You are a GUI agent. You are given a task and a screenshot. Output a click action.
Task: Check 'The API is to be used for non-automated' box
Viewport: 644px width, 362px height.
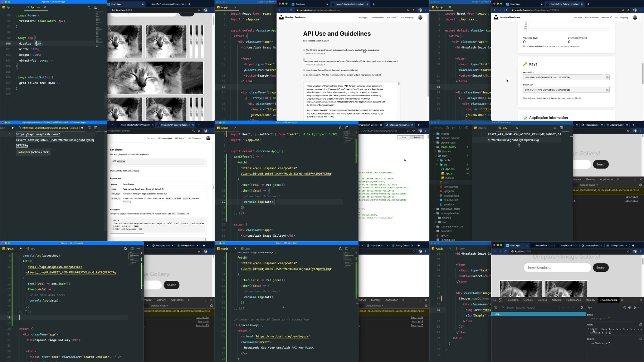point(304,50)
